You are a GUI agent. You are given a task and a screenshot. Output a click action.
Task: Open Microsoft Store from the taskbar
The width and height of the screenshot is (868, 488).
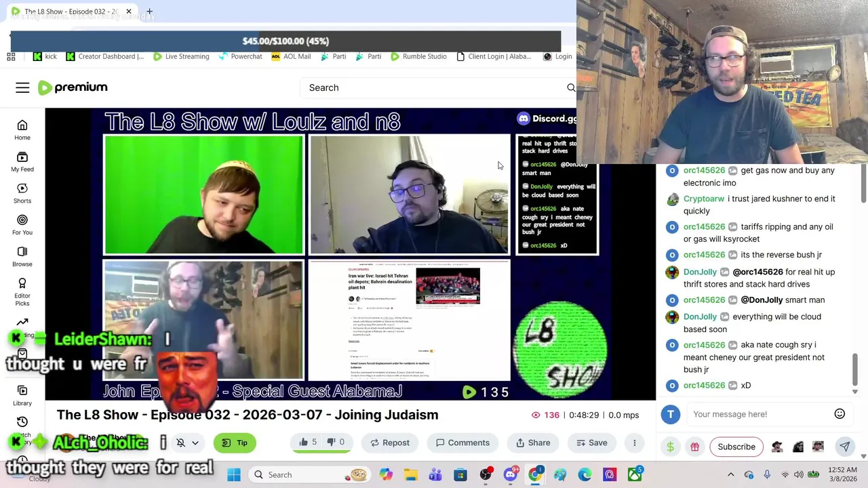(460, 474)
